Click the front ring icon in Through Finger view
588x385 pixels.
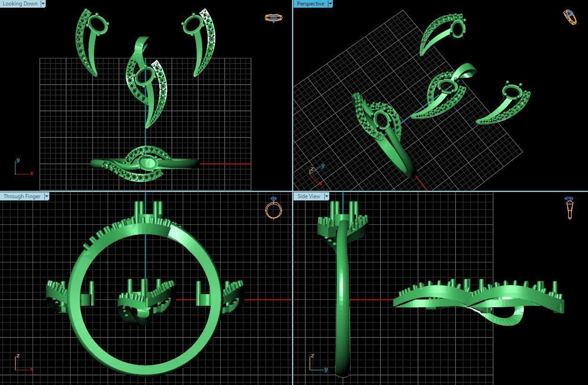tap(273, 208)
